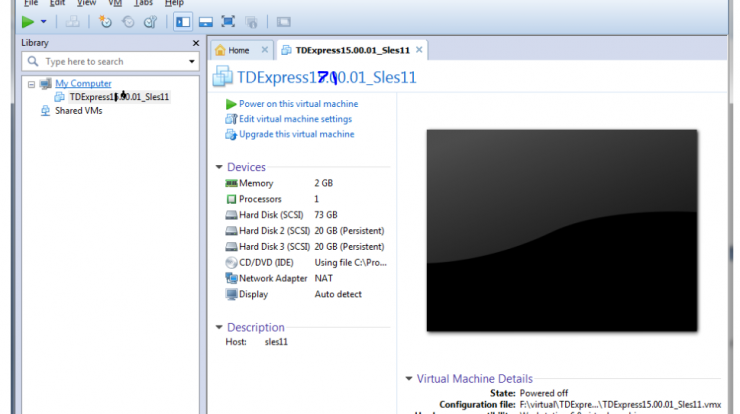Click Edit virtual machine settings
740x414 pixels.
[295, 119]
